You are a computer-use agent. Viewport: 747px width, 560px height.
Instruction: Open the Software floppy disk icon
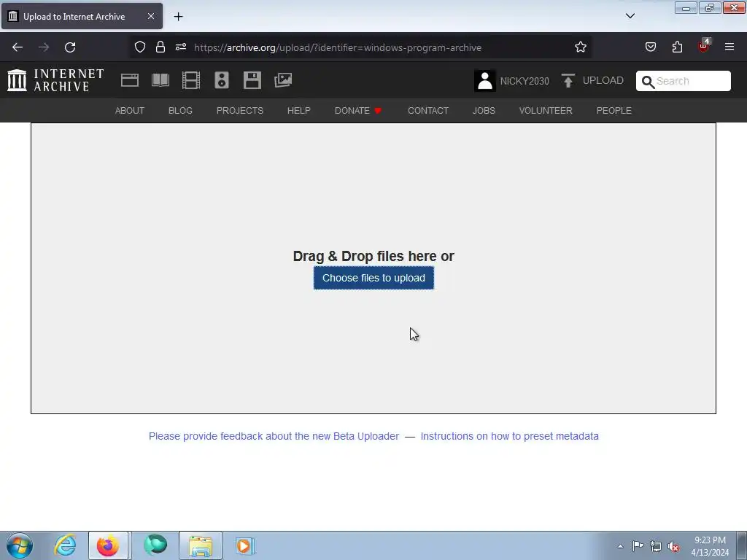coord(252,80)
